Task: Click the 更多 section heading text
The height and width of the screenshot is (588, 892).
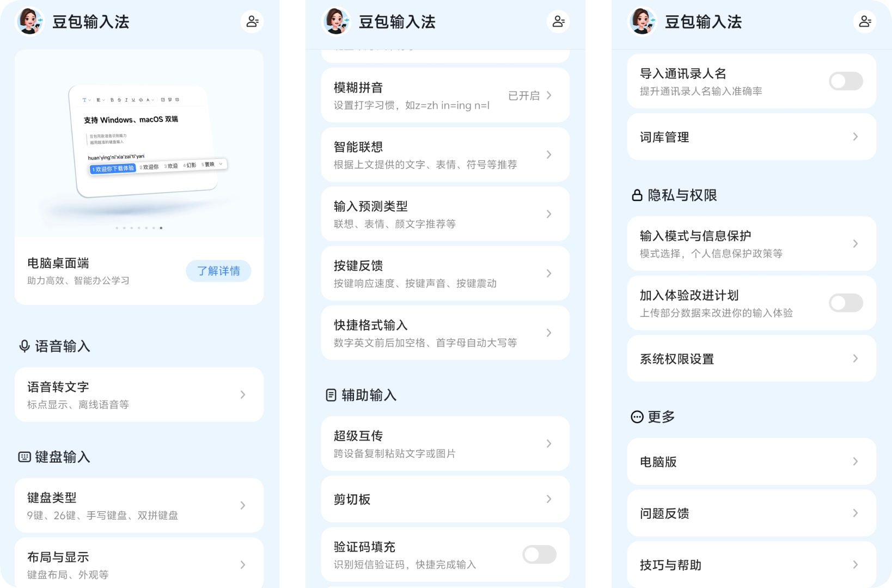Action: 662,417
